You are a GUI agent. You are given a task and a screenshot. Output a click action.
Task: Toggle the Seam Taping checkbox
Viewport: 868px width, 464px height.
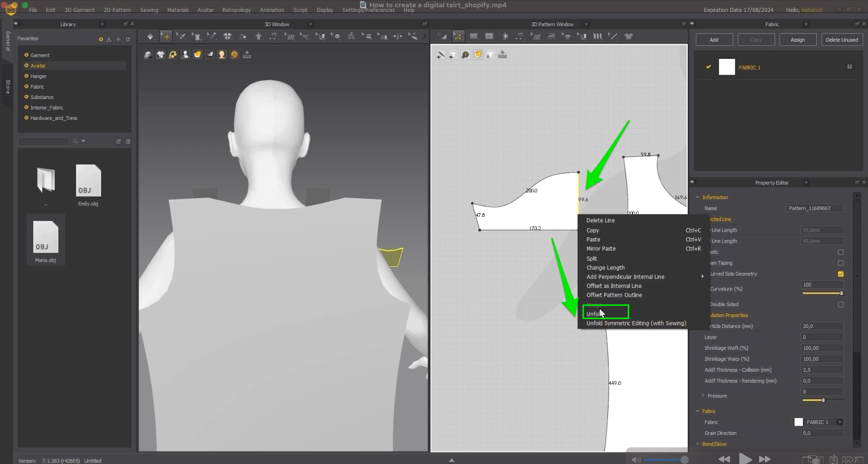click(840, 263)
